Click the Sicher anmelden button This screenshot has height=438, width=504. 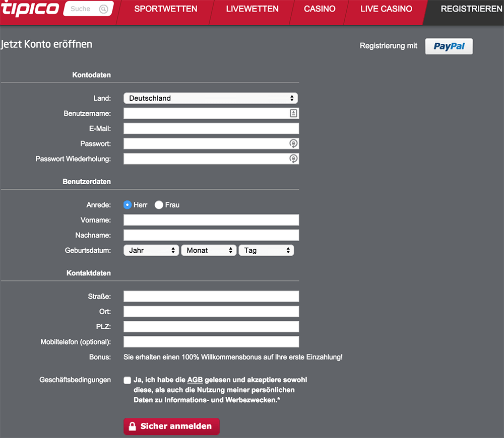(171, 426)
